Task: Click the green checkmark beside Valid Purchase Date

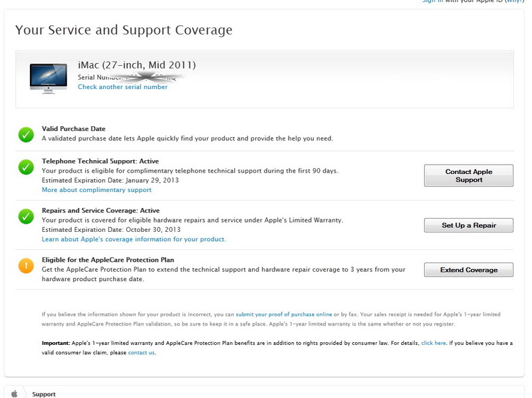Action: click(26, 134)
